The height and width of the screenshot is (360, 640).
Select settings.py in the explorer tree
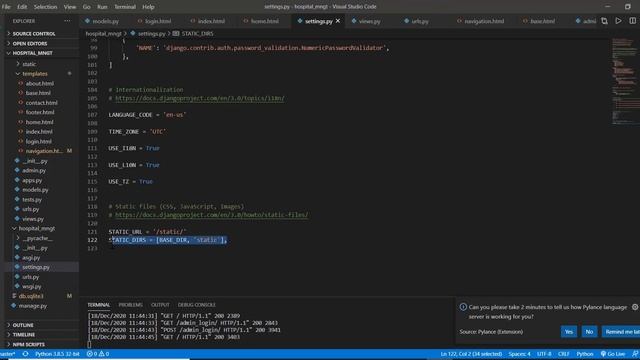pos(36,267)
